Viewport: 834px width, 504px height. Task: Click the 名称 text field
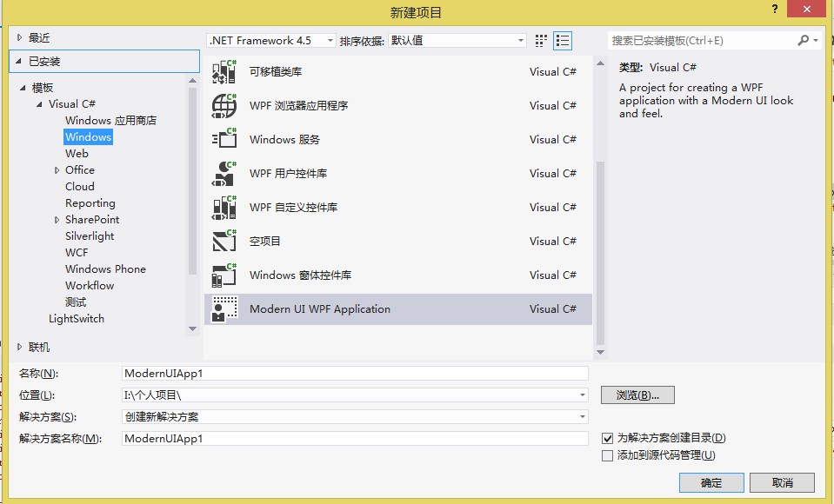(355, 374)
